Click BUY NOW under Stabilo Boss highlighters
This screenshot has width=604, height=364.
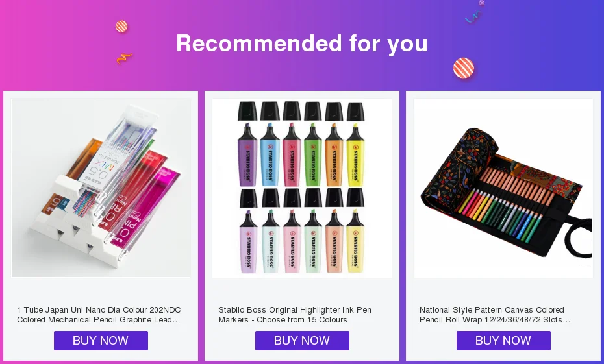[302, 341]
